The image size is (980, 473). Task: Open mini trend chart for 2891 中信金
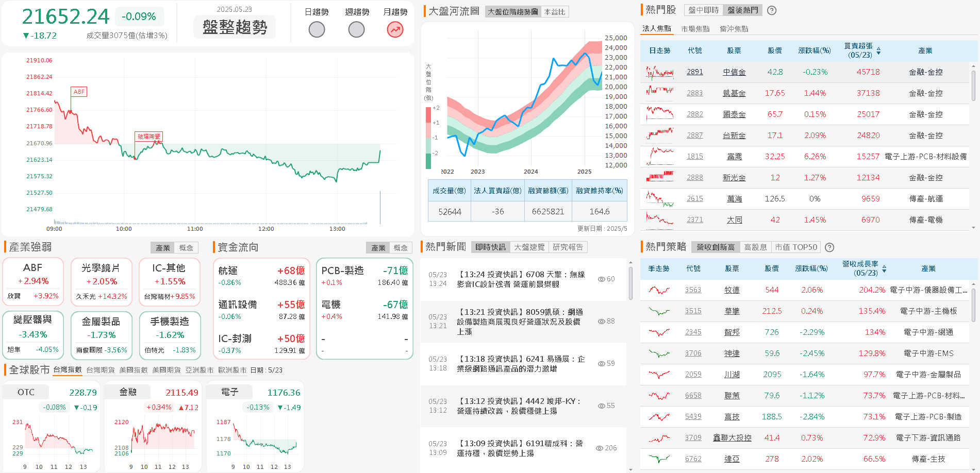pos(660,72)
